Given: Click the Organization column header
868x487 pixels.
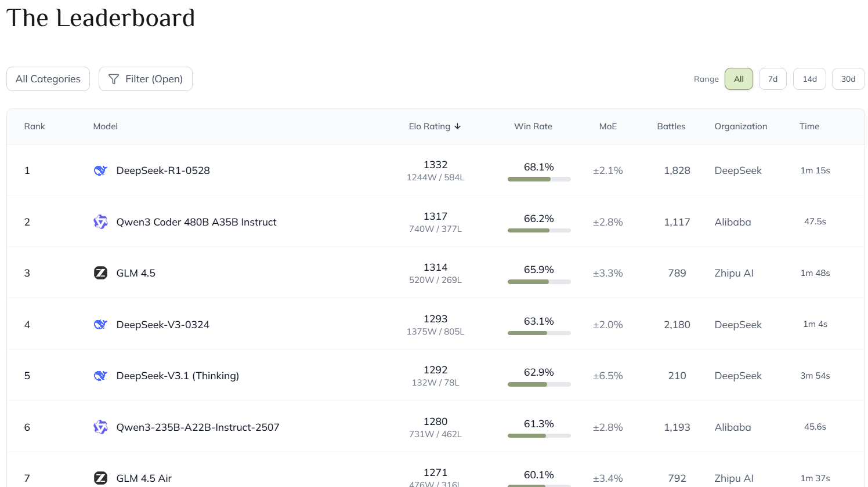Looking at the screenshot, I should [x=741, y=126].
